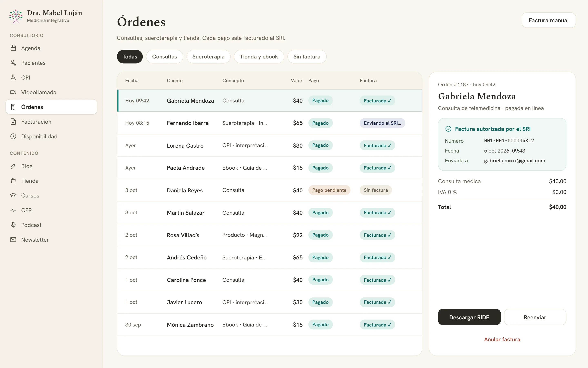Select the Todas filter tab
588x368 pixels.
pos(130,57)
